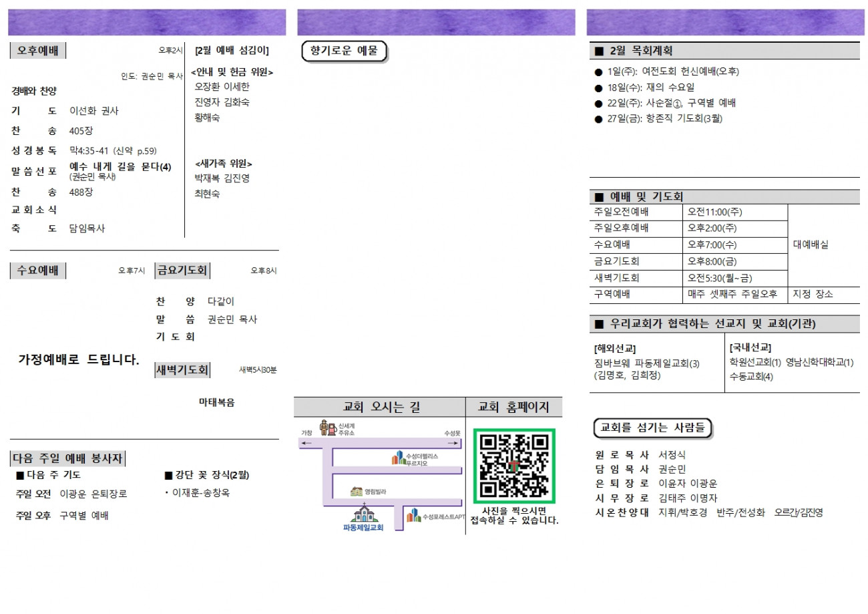Click the name '황해숙'
The height and width of the screenshot is (614, 868).
(207, 118)
